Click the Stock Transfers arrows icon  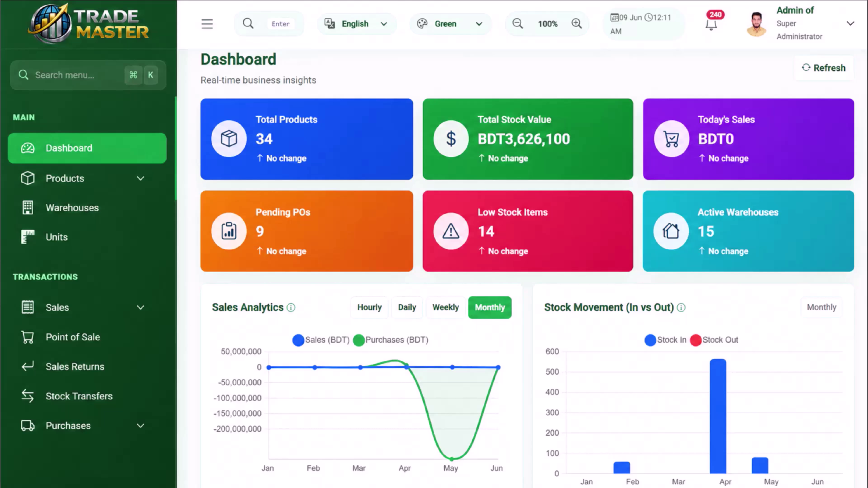coord(28,396)
